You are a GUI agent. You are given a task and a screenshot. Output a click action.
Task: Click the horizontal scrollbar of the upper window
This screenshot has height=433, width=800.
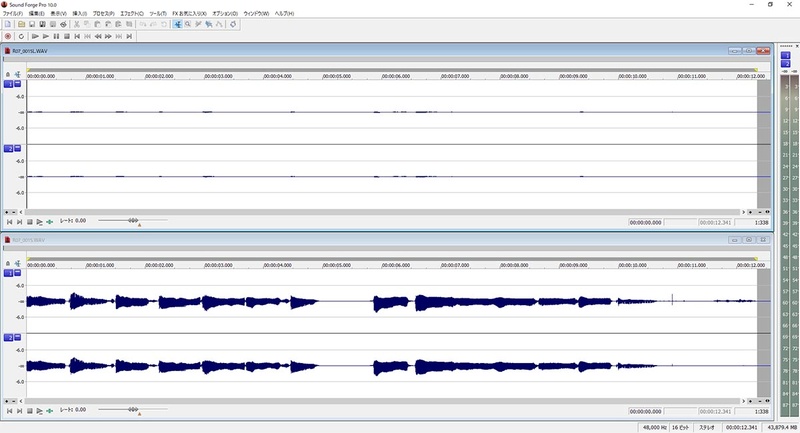click(x=383, y=212)
